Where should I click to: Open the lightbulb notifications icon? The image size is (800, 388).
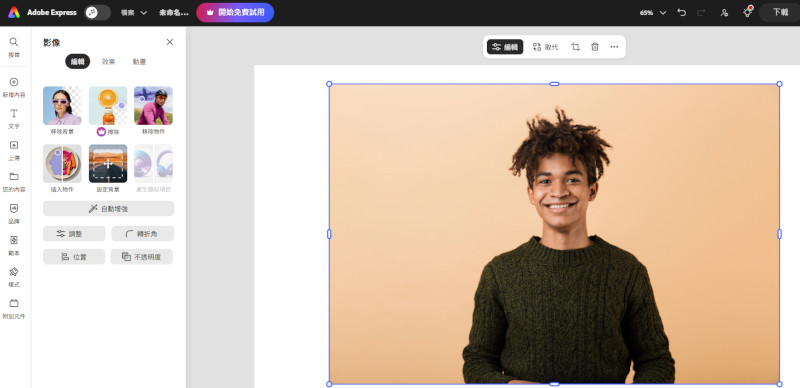(x=747, y=12)
